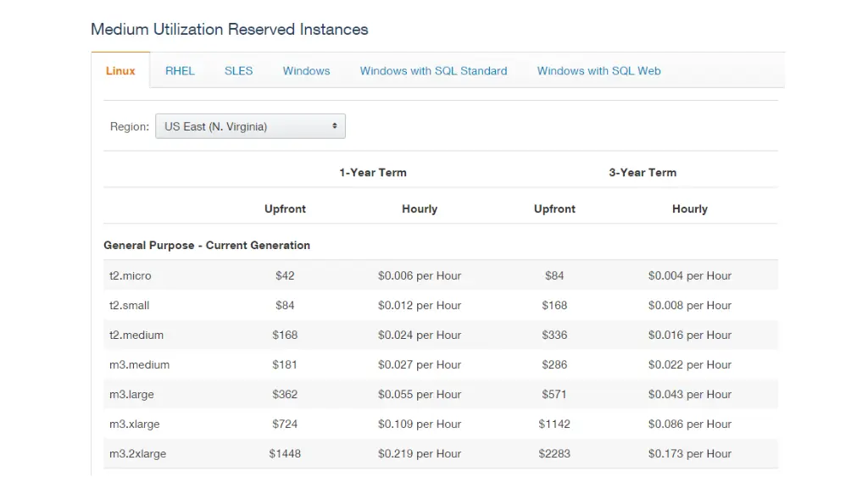Click $0.006 per Hour in t2.micro row

point(420,275)
